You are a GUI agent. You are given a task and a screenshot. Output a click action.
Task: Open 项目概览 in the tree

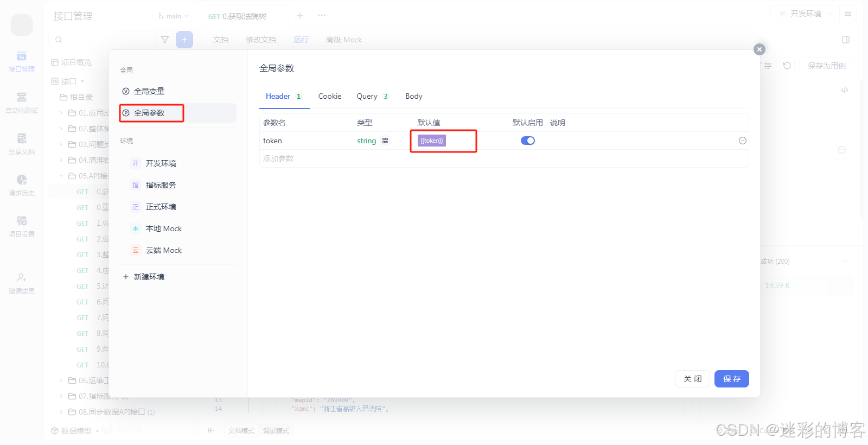coord(72,62)
